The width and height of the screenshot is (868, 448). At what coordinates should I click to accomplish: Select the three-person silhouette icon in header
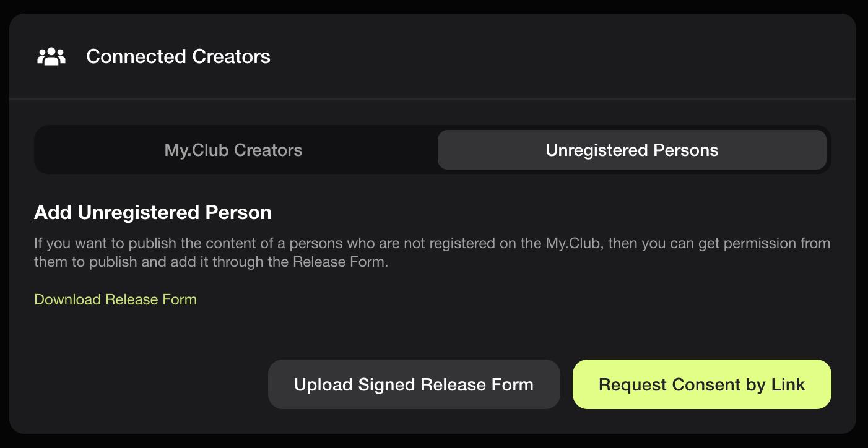[51, 57]
